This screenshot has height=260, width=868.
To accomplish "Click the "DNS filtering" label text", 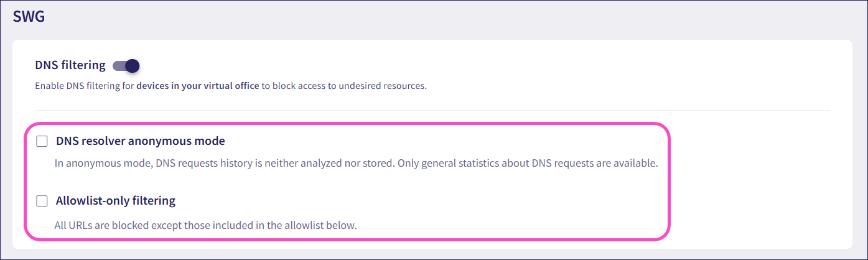I will pyautogui.click(x=70, y=65).
